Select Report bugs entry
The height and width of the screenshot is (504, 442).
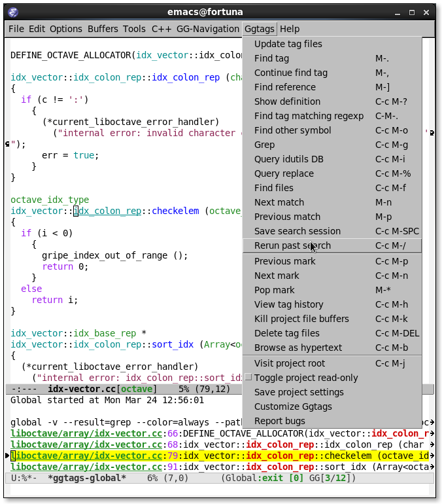point(332,421)
